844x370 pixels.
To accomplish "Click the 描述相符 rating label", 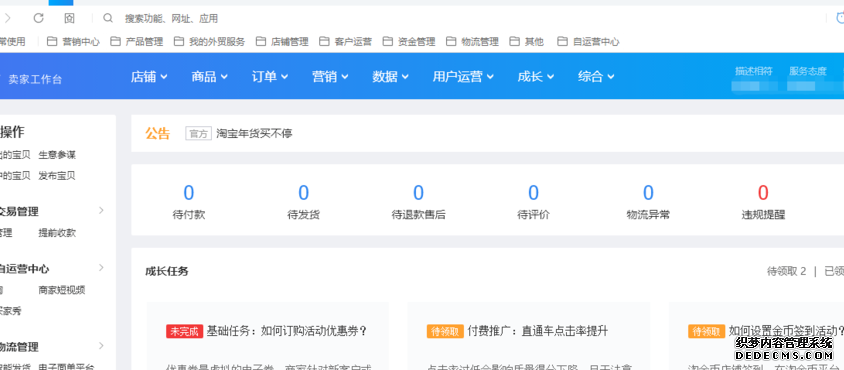I will (x=754, y=71).
